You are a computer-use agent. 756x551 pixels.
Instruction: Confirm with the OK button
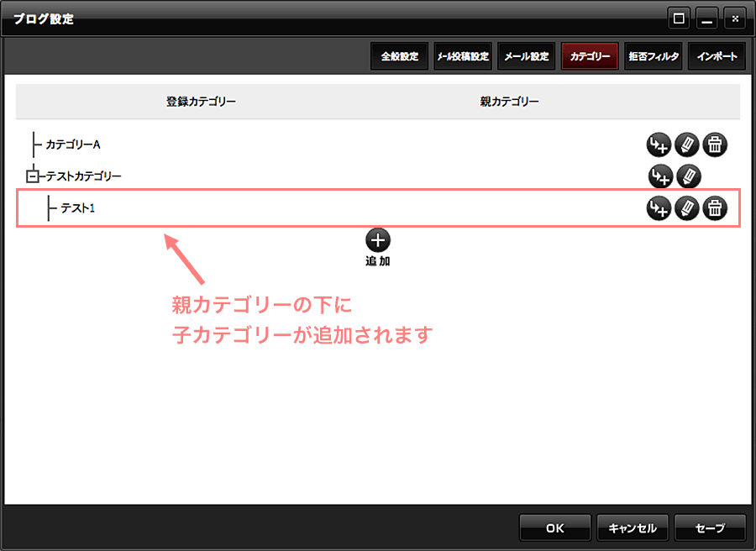point(555,527)
